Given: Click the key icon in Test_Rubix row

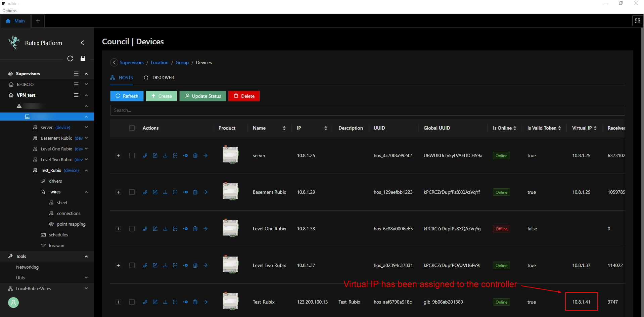Looking at the screenshot, I should (185, 302).
